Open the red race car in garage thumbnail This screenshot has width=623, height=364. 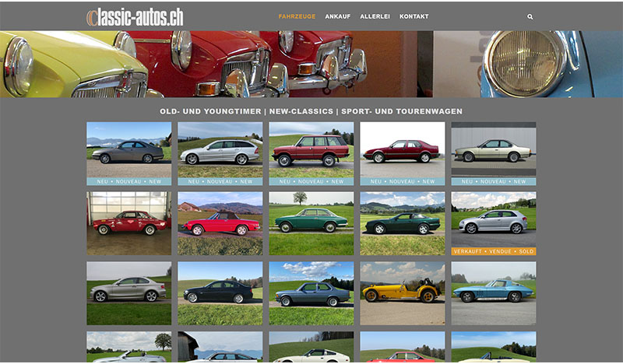(129, 223)
